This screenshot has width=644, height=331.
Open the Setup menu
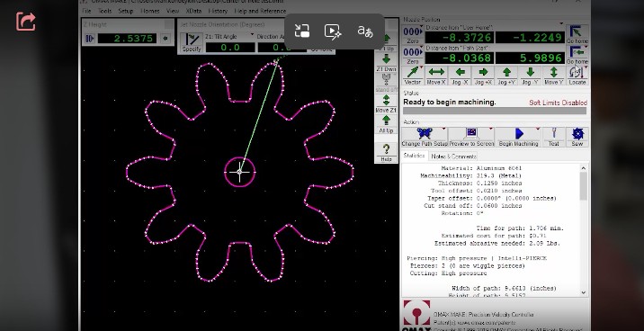[126, 11]
